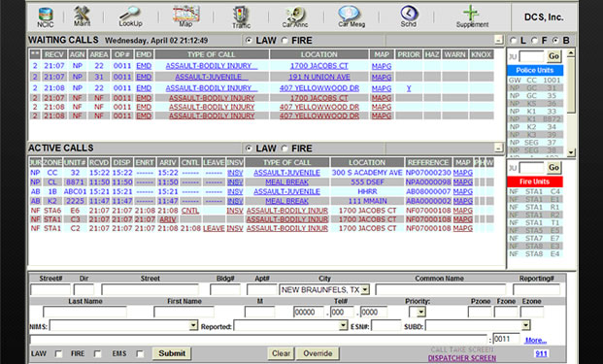The height and width of the screenshot is (364, 603).
Task: Check the FIRE checkbox
Action: coord(98,353)
